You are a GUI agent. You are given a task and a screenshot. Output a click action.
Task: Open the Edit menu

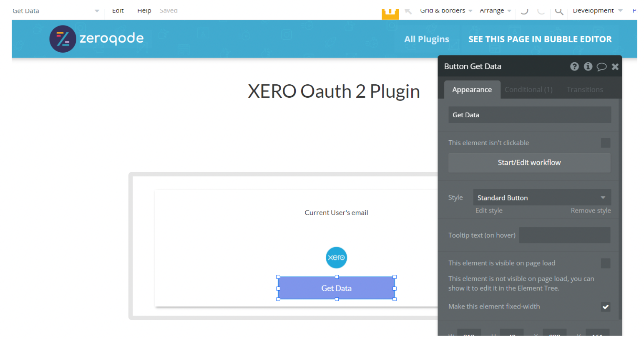[118, 11]
